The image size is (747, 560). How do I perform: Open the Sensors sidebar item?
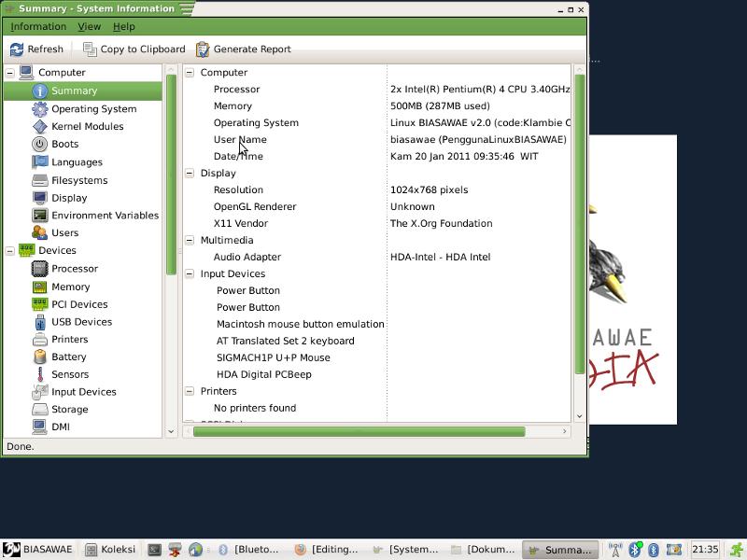pos(69,374)
